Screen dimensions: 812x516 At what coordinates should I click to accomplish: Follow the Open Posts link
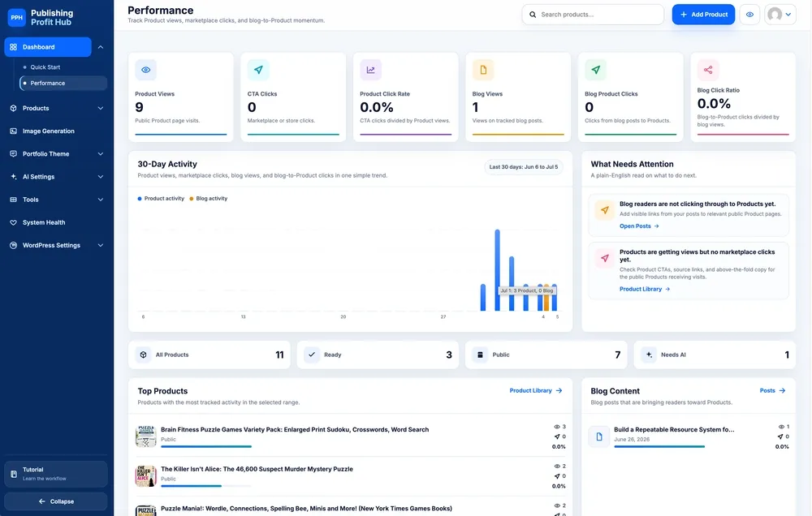(639, 226)
